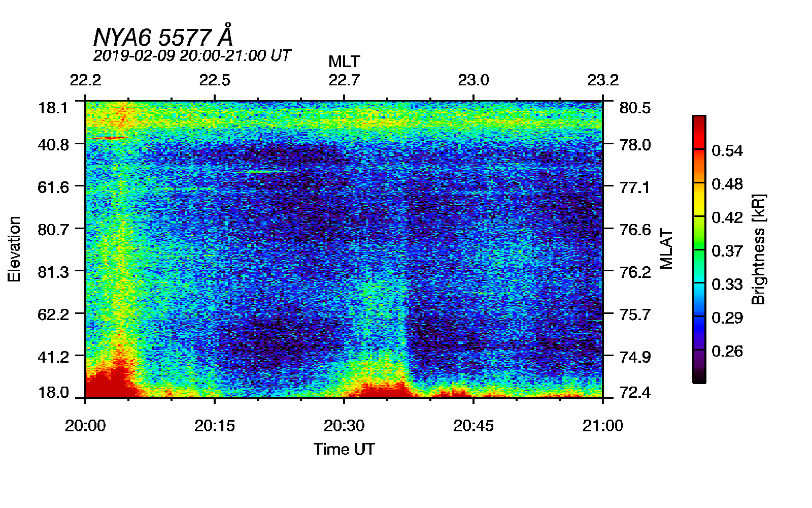The width and height of the screenshot is (812, 508).
Task: Click MLAT tick label '76.6'
Action: [x=635, y=230]
